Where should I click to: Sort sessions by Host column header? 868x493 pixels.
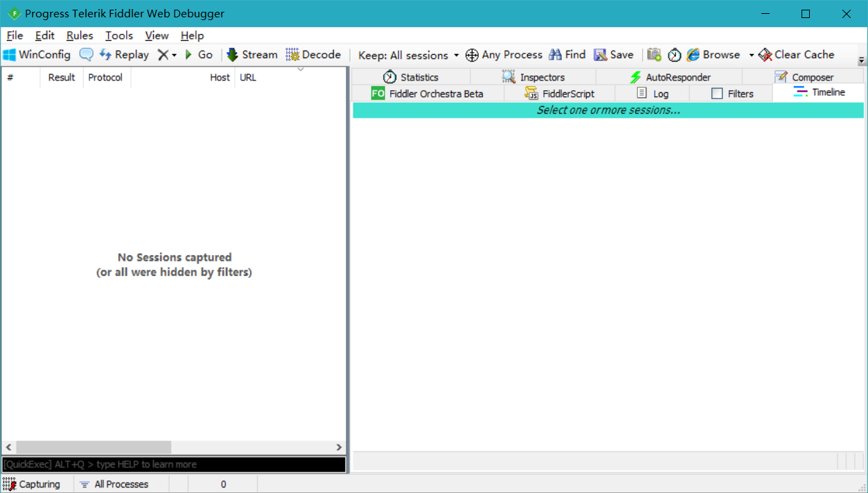click(x=183, y=78)
